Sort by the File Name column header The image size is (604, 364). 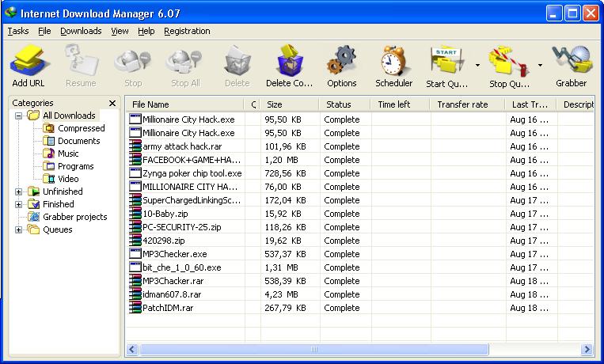[x=185, y=104]
